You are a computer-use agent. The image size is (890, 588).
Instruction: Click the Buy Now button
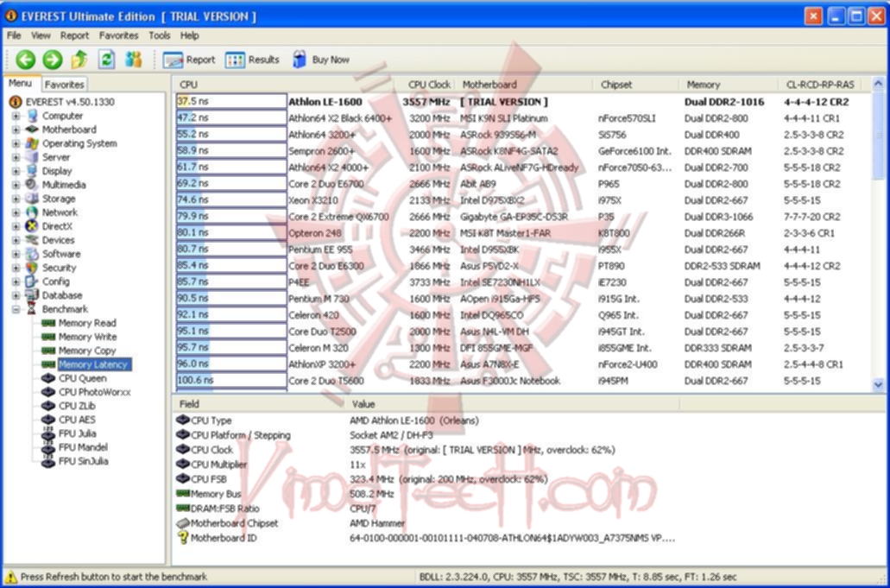pos(321,60)
